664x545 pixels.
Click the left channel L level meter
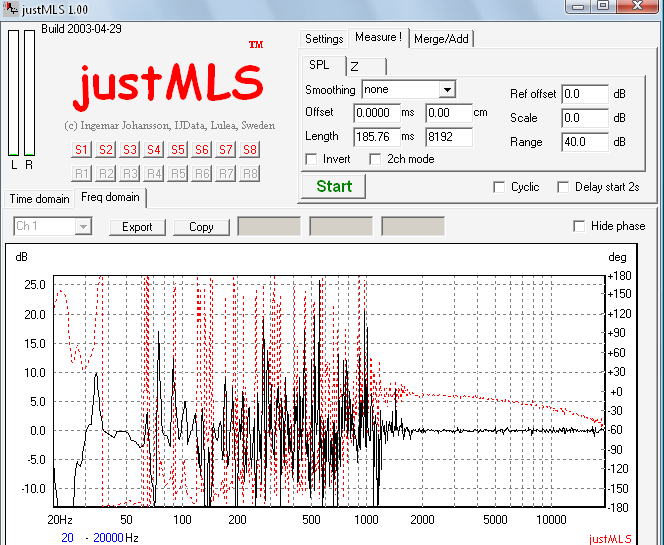[14, 93]
